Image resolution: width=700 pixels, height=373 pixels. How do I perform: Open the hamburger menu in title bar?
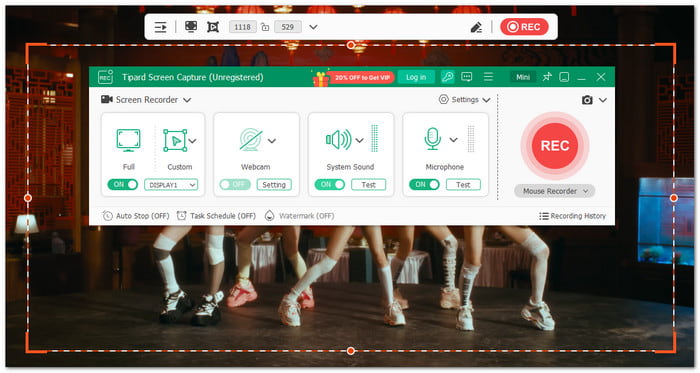tap(488, 77)
